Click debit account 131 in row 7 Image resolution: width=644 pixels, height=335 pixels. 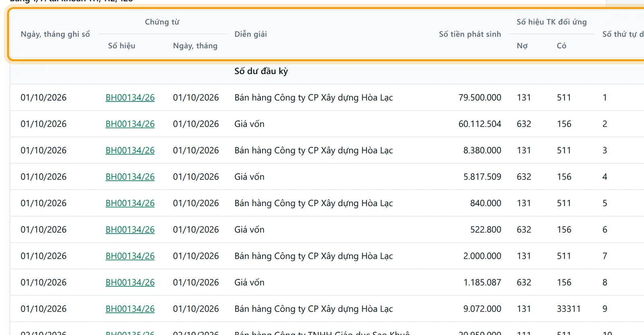tap(524, 256)
